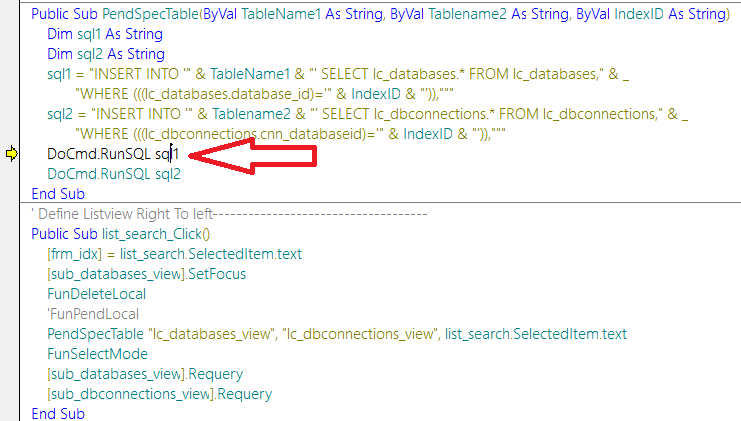
Task: Click the FunDeleteLocal call line
Action: pyautogui.click(x=96, y=294)
